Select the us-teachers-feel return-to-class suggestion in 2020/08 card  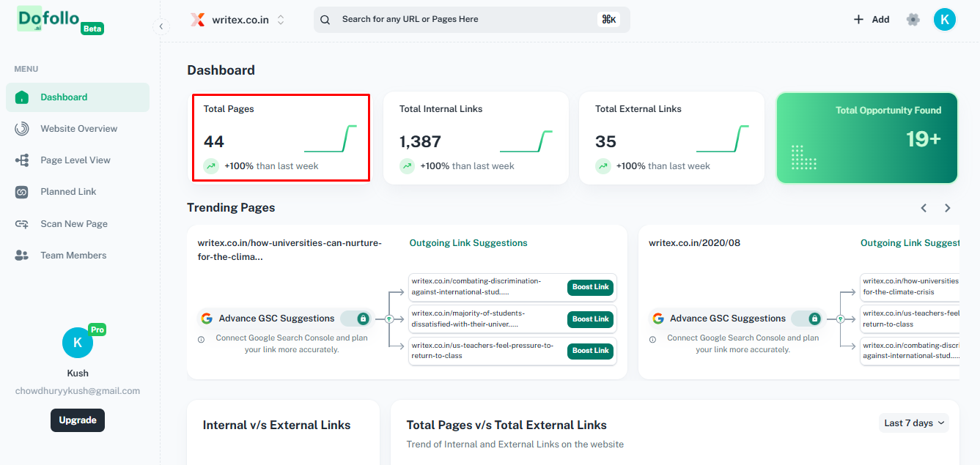click(910, 319)
